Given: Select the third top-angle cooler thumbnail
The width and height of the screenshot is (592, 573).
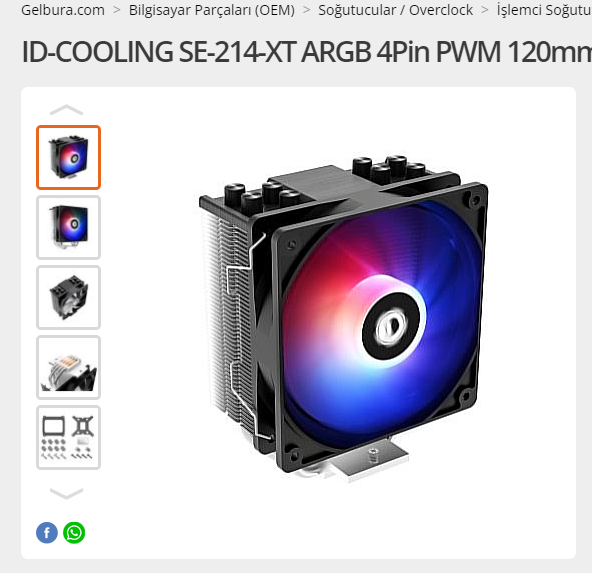Looking at the screenshot, I should pyautogui.click(x=68, y=297).
